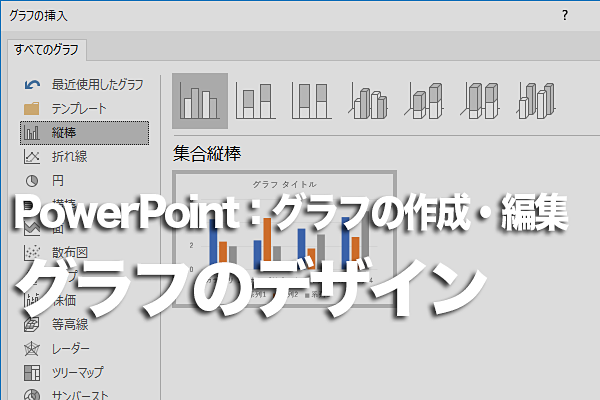600x400 pixels.
Task: Pick the 100% stacked column subtype icon
Action: click(311, 101)
